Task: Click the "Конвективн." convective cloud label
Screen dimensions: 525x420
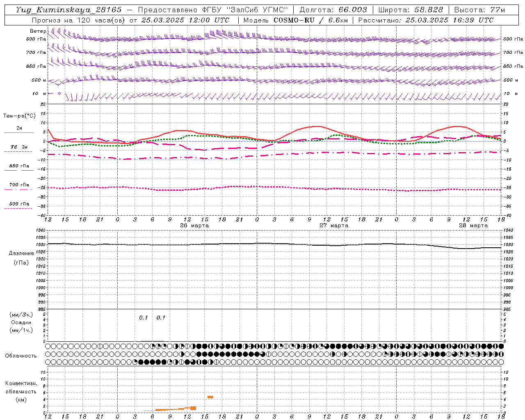Action: click(21, 383)
